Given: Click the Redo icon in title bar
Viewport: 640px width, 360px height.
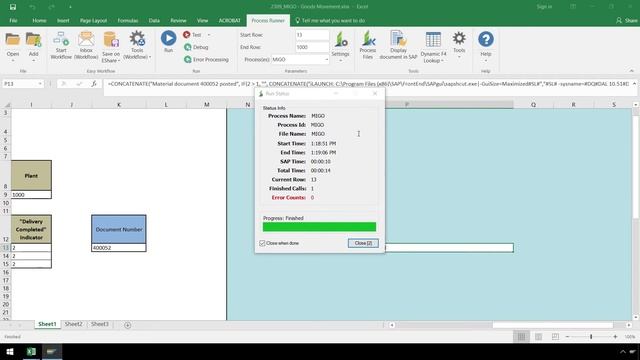Looking at the screenshot, I should pos(51,7).
